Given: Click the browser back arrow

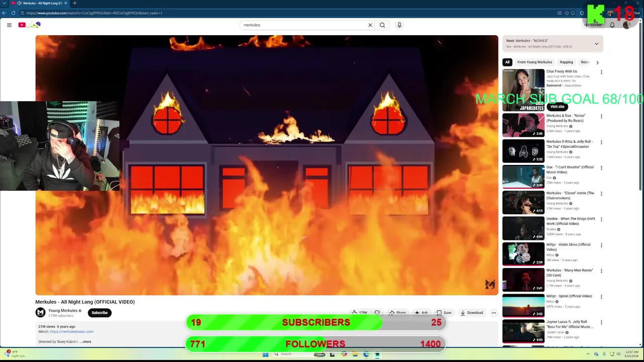Looking at the screenshot, I should tap(5, 13).
